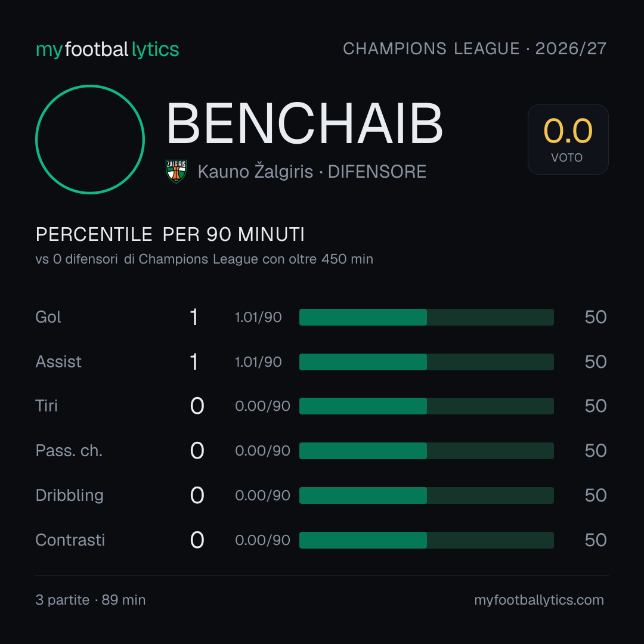Click the Champions League 2026/27 label
The height and width of the screenshot is (644, 644).
(x=475, y=48)
